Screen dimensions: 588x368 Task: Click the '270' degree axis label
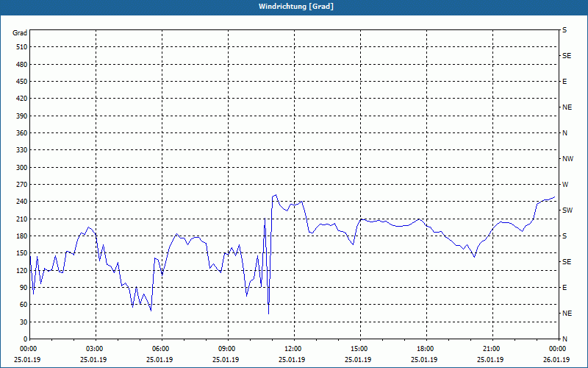click(22, 185)
